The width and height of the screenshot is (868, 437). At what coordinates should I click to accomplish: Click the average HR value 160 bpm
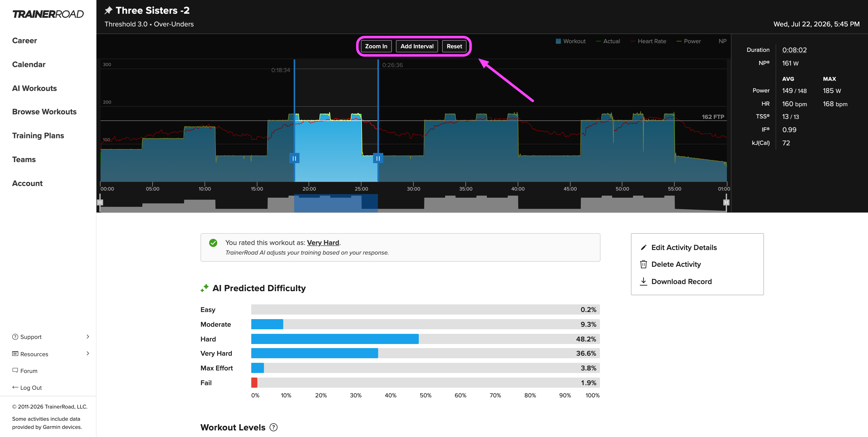tap(794, 104)
